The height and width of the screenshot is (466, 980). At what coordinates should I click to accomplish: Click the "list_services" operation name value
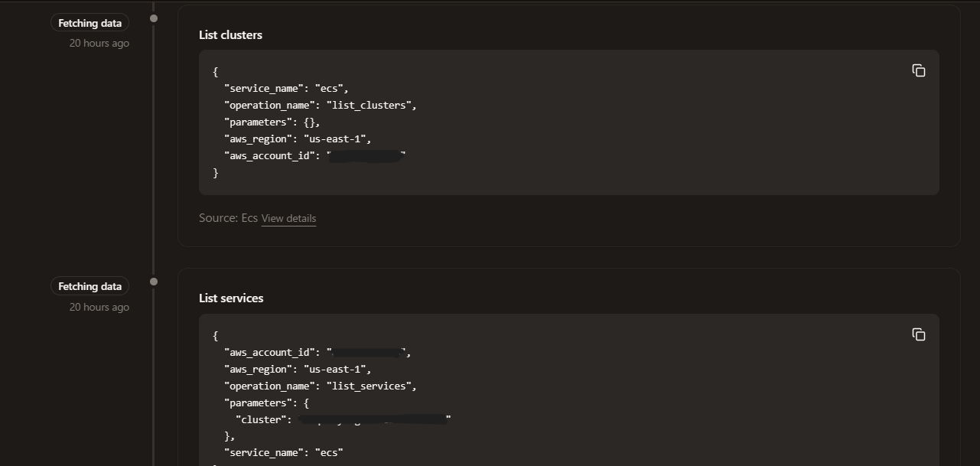pyautogui.click(x=371, y=386)
